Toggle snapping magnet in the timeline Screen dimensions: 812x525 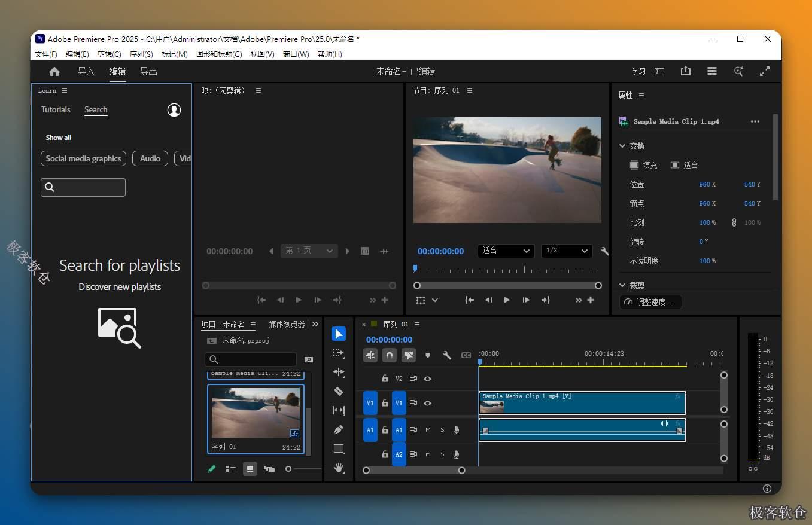tap(390, 355)
